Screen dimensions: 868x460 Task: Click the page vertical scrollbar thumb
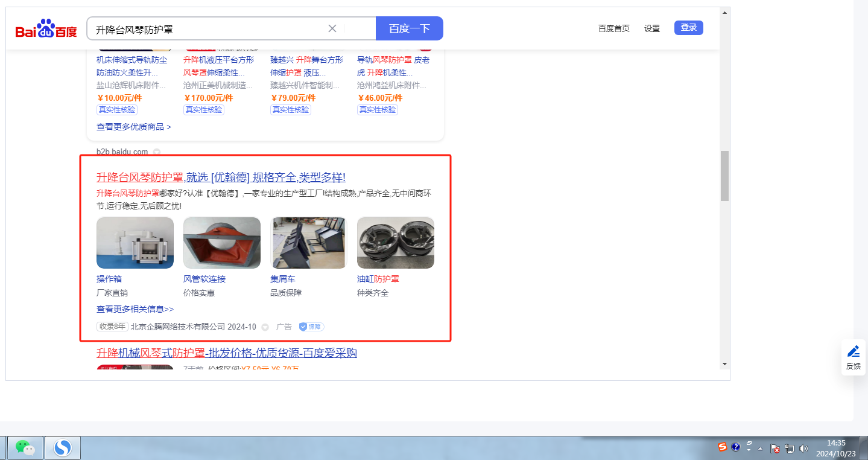tap(724, 176)
